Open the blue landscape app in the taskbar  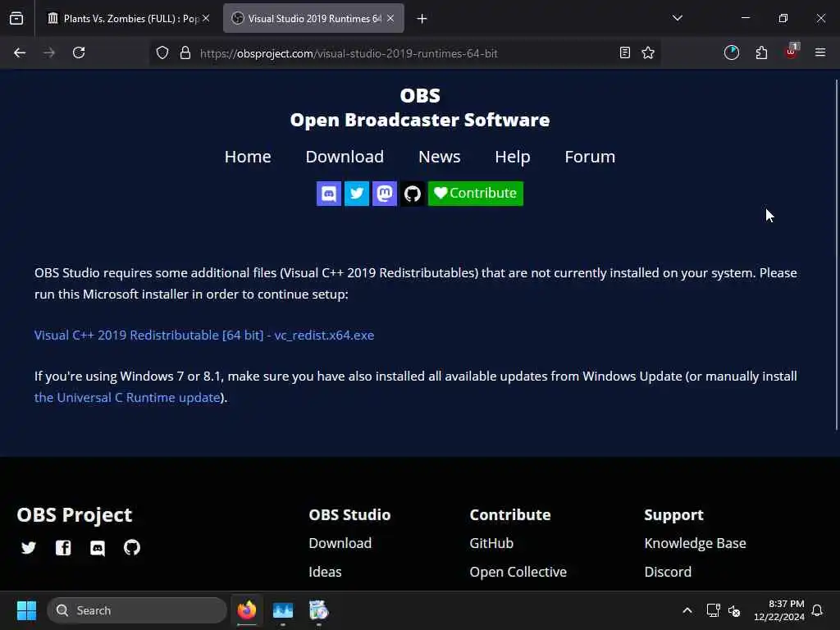pyautogui.click(x=283, y=610)
